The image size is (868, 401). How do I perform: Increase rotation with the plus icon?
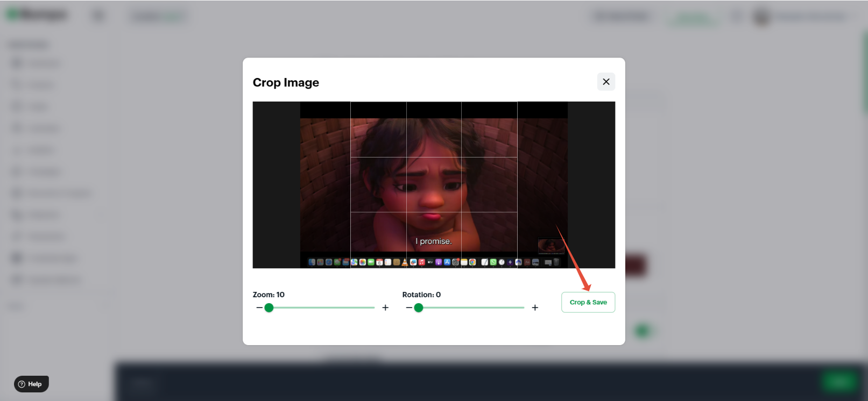click(x=535, y=307)
